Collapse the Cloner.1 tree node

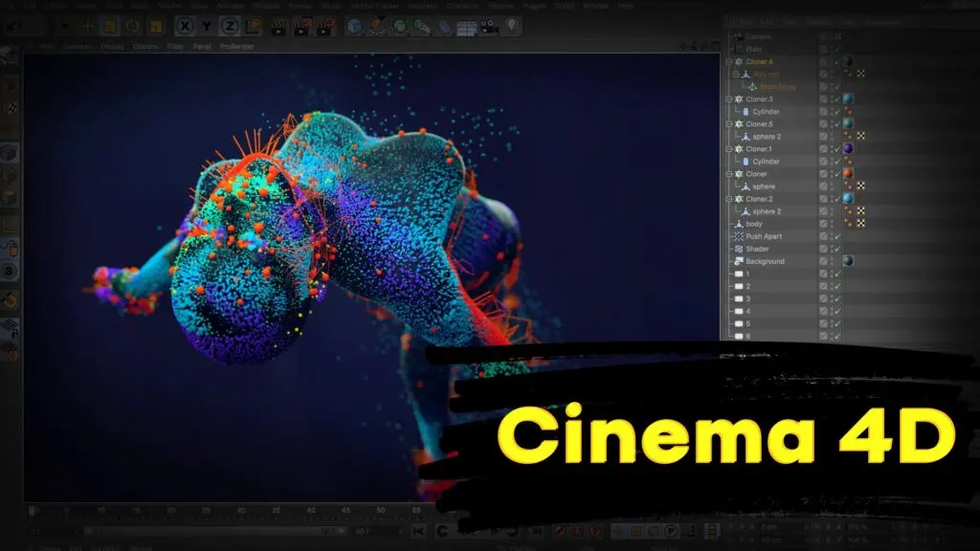click(x=728, y=148)
